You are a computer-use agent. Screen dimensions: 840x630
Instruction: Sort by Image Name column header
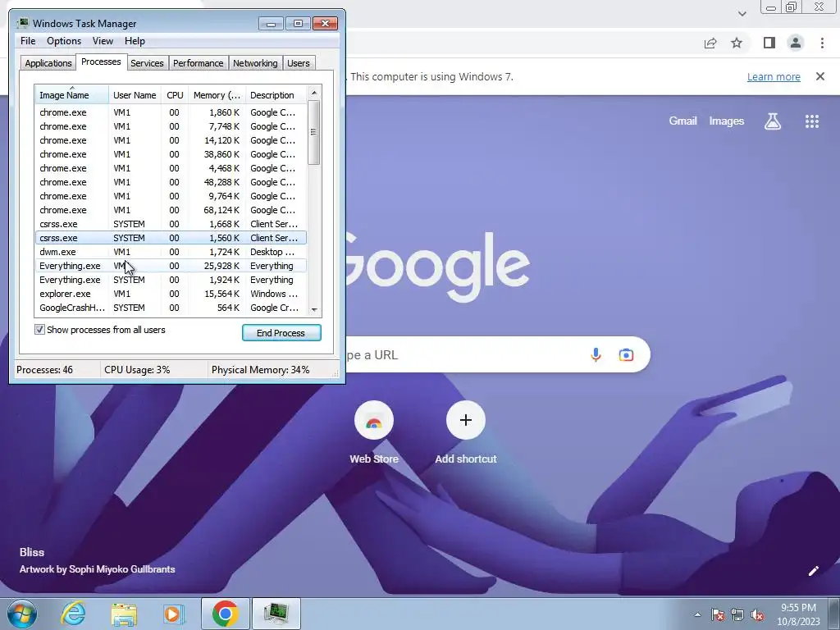(x=72, y=95)
